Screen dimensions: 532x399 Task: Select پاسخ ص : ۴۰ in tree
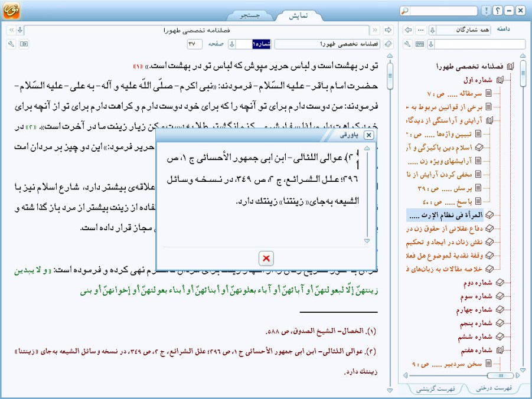447,201
